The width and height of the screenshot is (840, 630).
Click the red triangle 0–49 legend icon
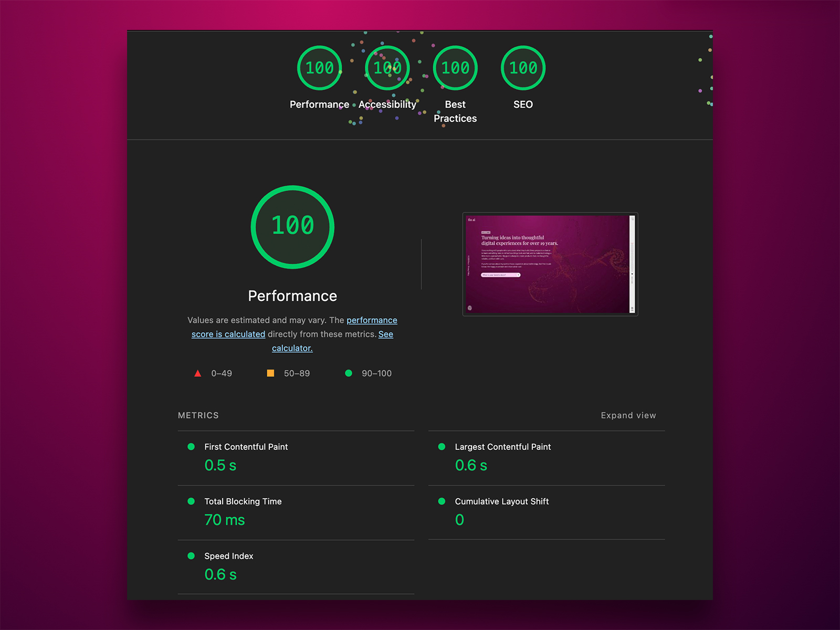(x=198, y=373)
